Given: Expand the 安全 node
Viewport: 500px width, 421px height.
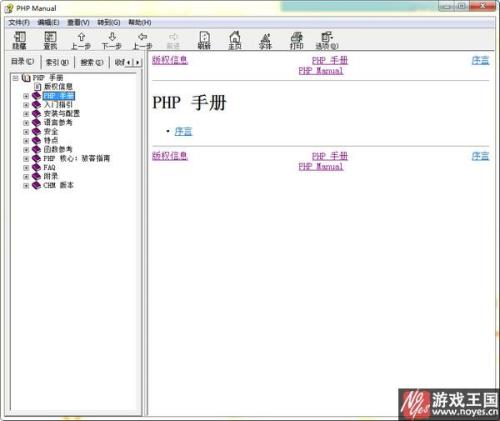Looking at the screenshot, I should pos(26,132).
